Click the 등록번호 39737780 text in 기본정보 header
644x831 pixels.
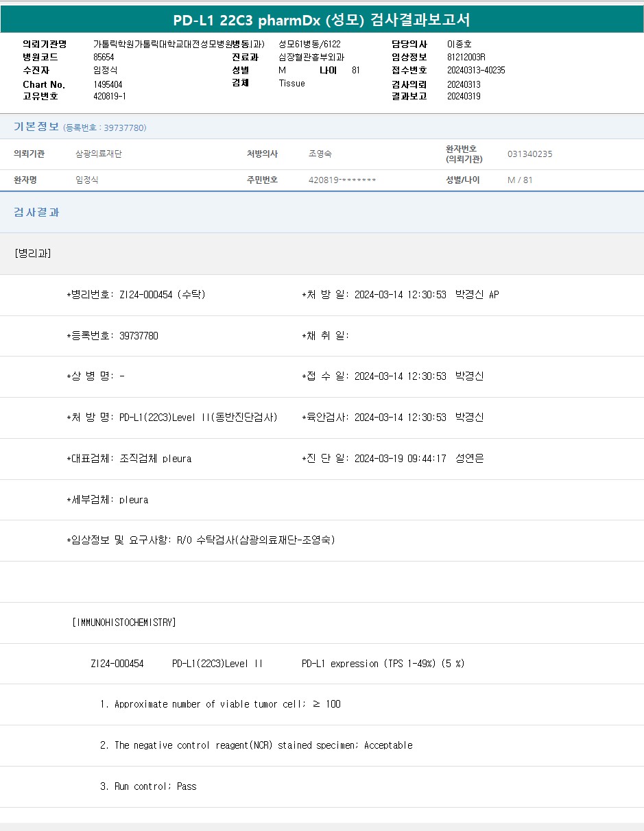(104, 128)
